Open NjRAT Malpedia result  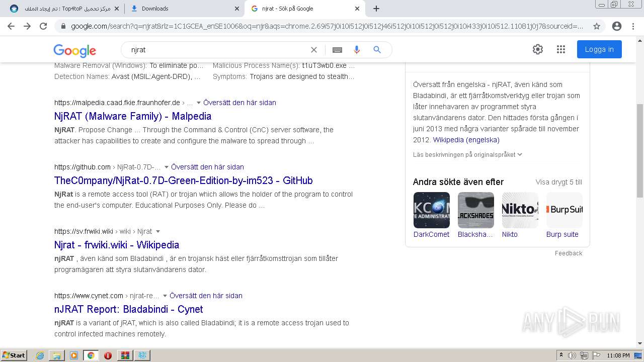coord(133,116)
